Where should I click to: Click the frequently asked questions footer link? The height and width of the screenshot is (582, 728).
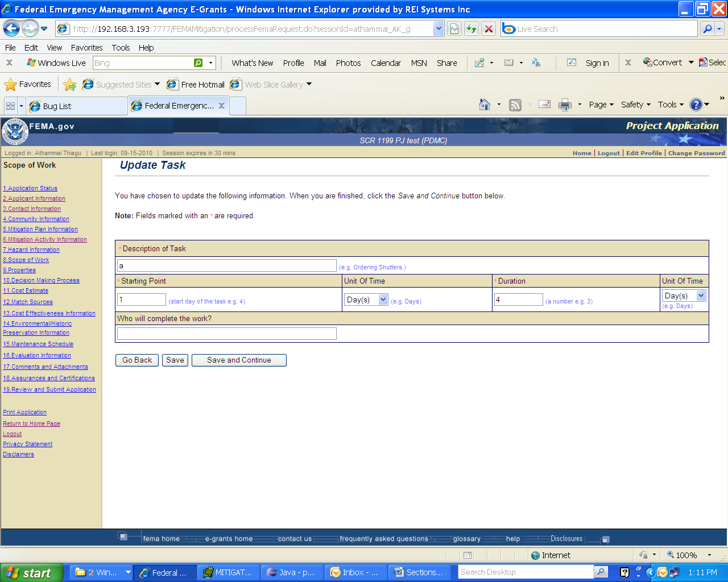(384, 539)
